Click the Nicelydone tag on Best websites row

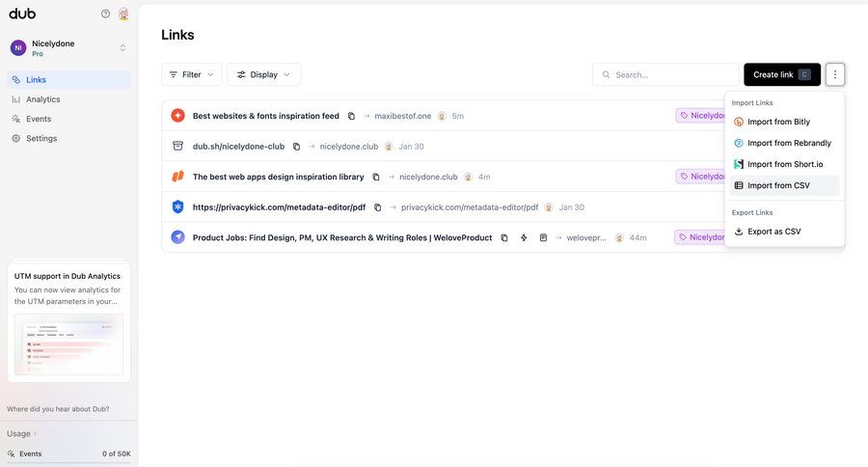pos(701,115)
